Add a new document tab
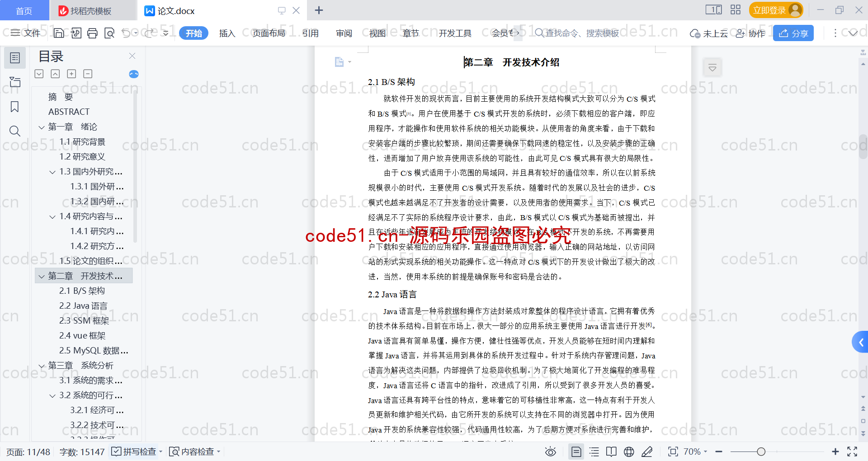The height and width of the screenshot is (461, 868). click(x=319, y=10)
